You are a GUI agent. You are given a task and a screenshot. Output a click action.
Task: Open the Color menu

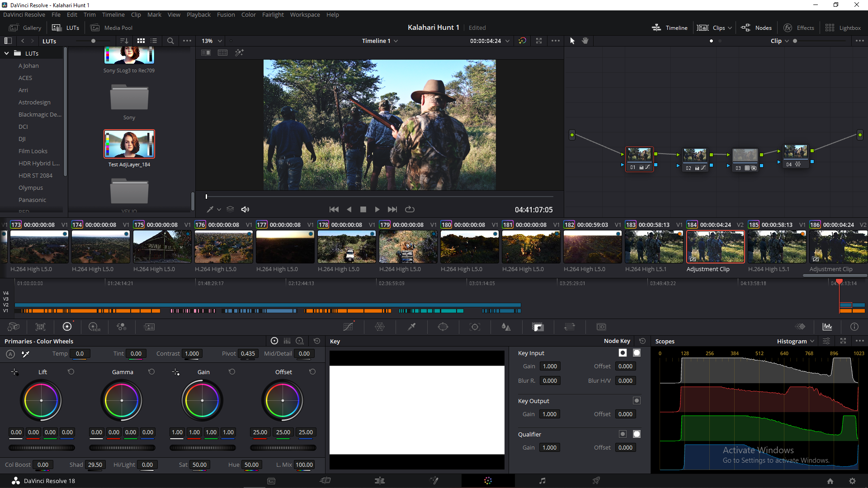(x=248, y=15)
